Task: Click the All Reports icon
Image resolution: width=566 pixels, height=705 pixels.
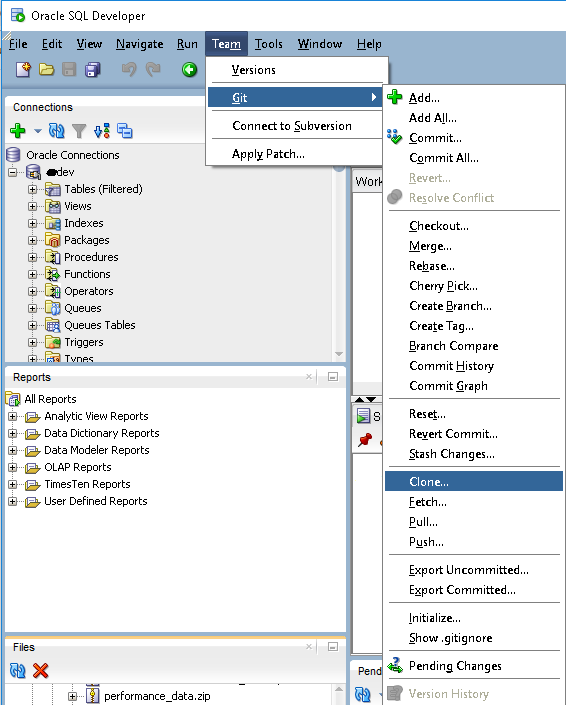Action: point(13,399)
